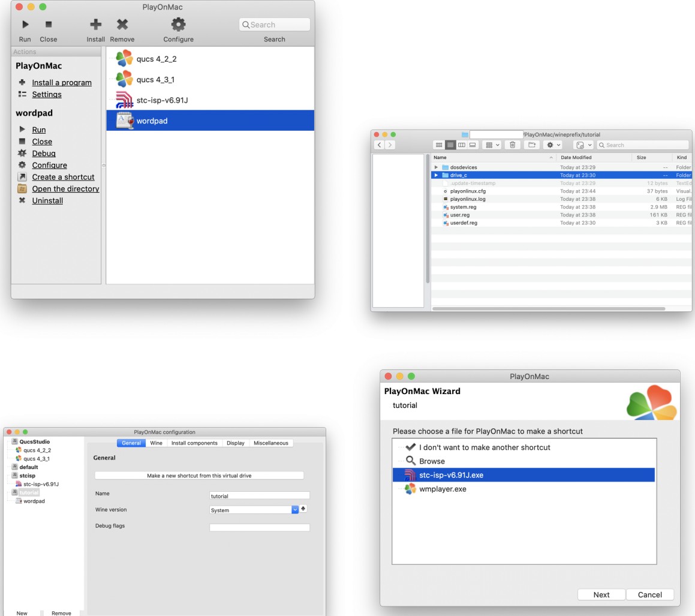This screenshot has height=616, width=695.
Task: Switch to Install components tab
Action: [x=194, y=443]
